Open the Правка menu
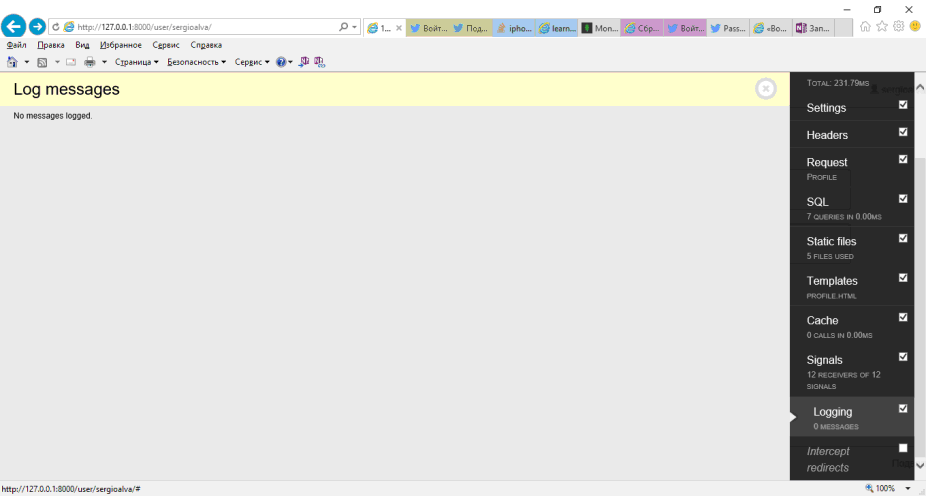This screenshot has height=496, width=926. tap(51, 45)
